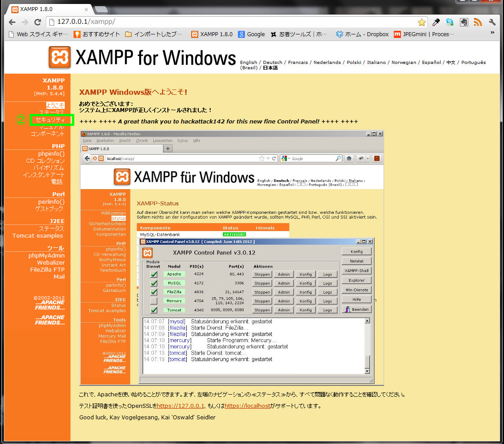504x444 pixels.
Task: Open the eyedropper color picker extension
Action: click(436, 22)
